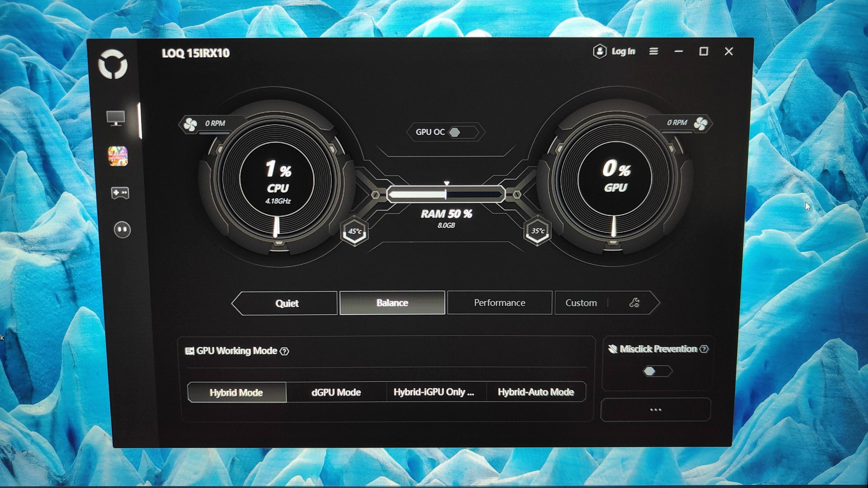Screen dimensions: 868x488
Task: Expand the three-dots more options panel
Action: (655, 410)
